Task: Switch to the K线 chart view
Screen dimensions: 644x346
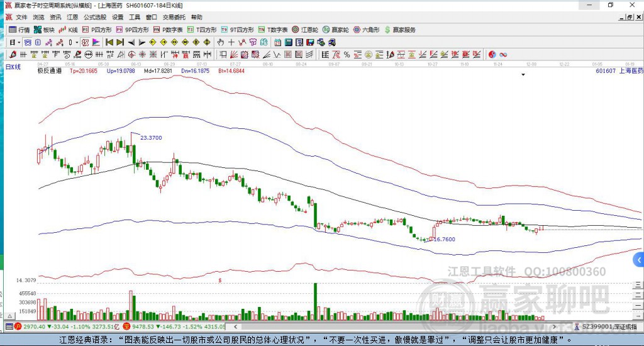Action: [68, 30]
